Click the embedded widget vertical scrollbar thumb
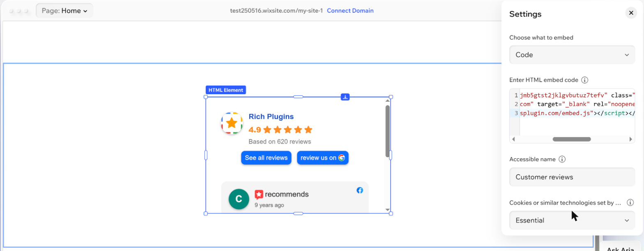 (387, 131)
